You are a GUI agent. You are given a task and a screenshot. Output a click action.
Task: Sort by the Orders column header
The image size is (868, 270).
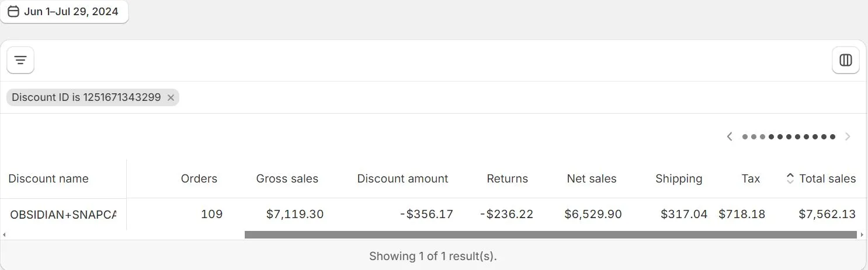(x=199, y=178)
